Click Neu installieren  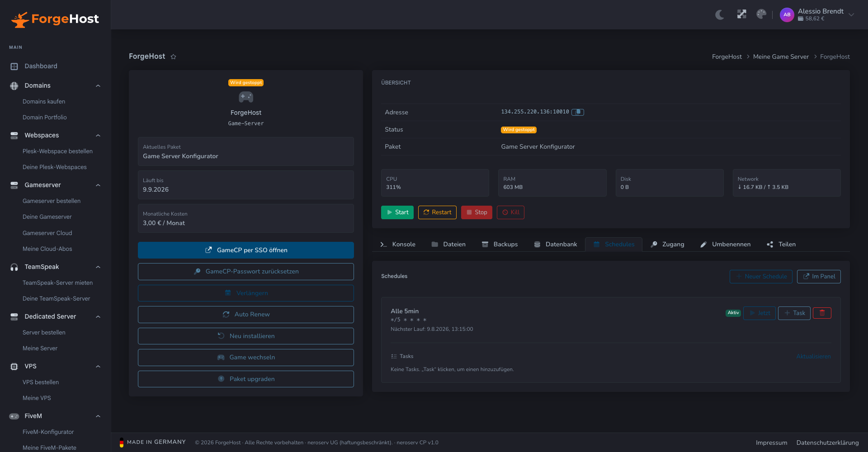[x=246, y=336]
